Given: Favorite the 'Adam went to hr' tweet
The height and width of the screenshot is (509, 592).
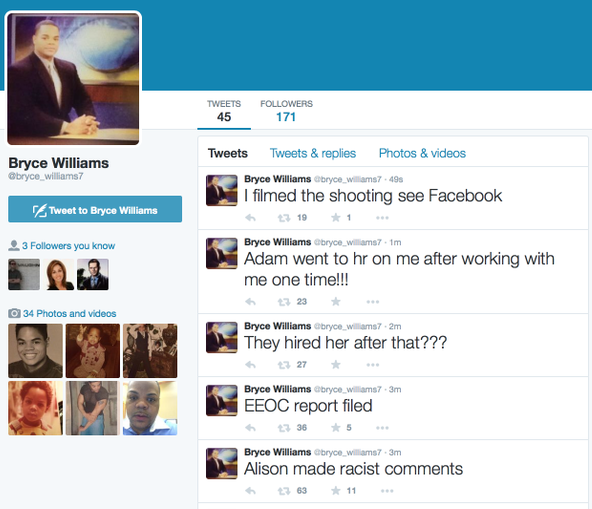Looking at the screenshot, I should [336, 301].
